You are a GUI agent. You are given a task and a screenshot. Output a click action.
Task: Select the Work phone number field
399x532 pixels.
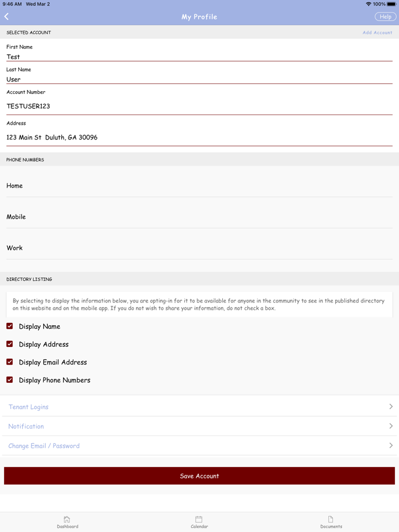click(x=199, y=248)
